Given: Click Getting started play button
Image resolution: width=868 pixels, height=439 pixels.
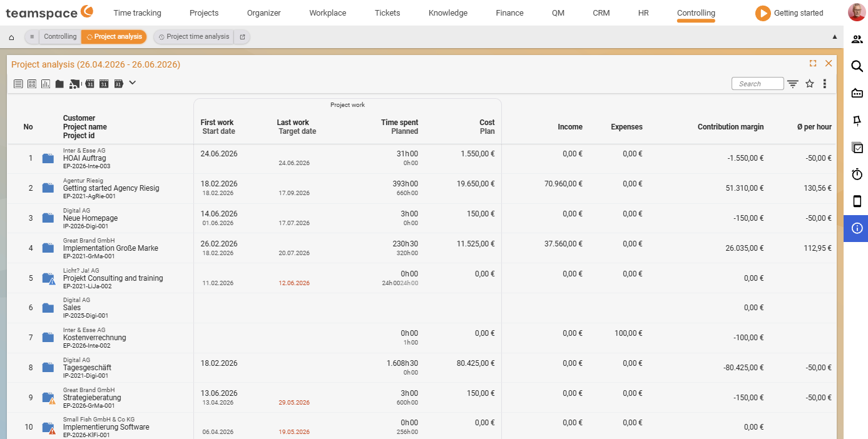Looking at the screenshot, I should 763,13.
